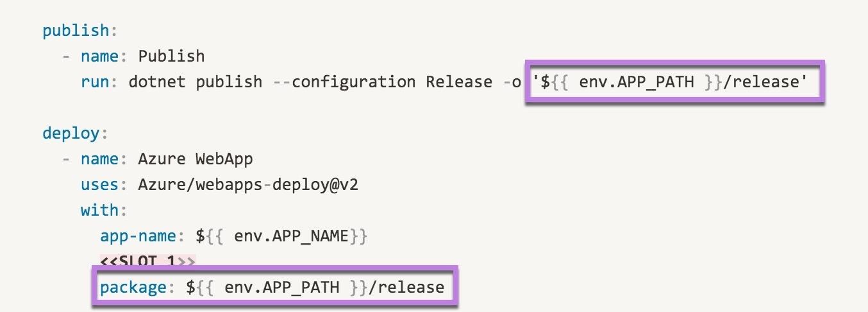Click /release at end of package line
Screen dimensions: 868x312
click(x=406, y=287)
